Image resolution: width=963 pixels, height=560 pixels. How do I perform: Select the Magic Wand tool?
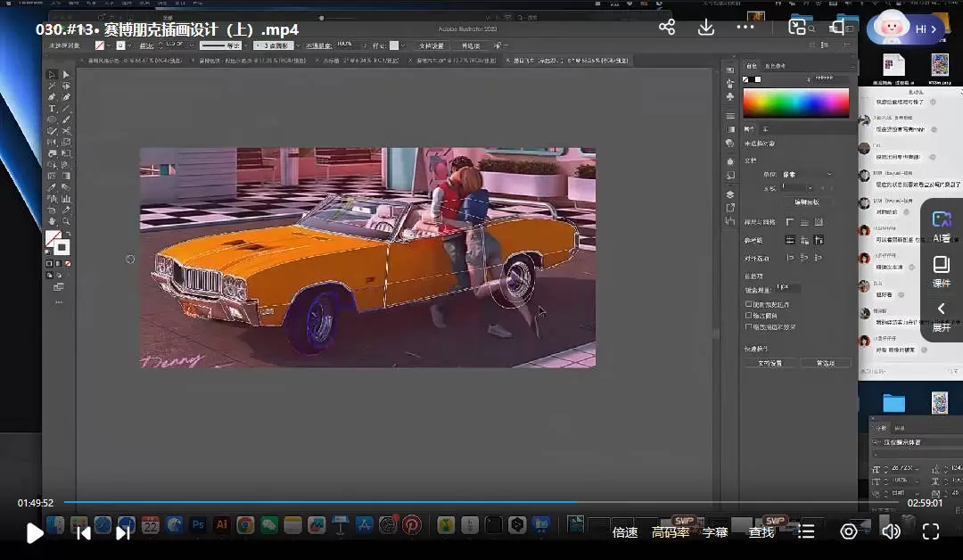[x=52, y=86]
